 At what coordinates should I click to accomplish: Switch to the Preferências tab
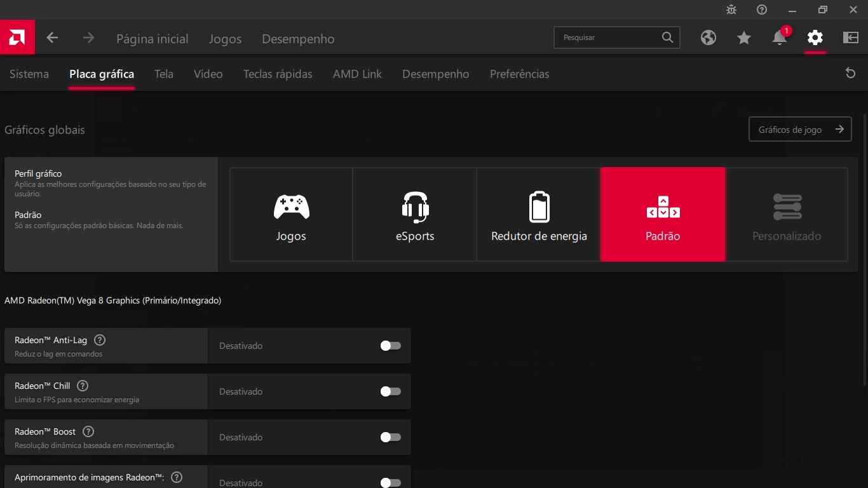(520, 74)
